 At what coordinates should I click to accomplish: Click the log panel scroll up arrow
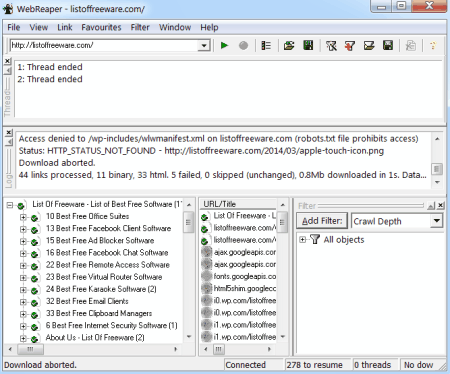(437, 139)
